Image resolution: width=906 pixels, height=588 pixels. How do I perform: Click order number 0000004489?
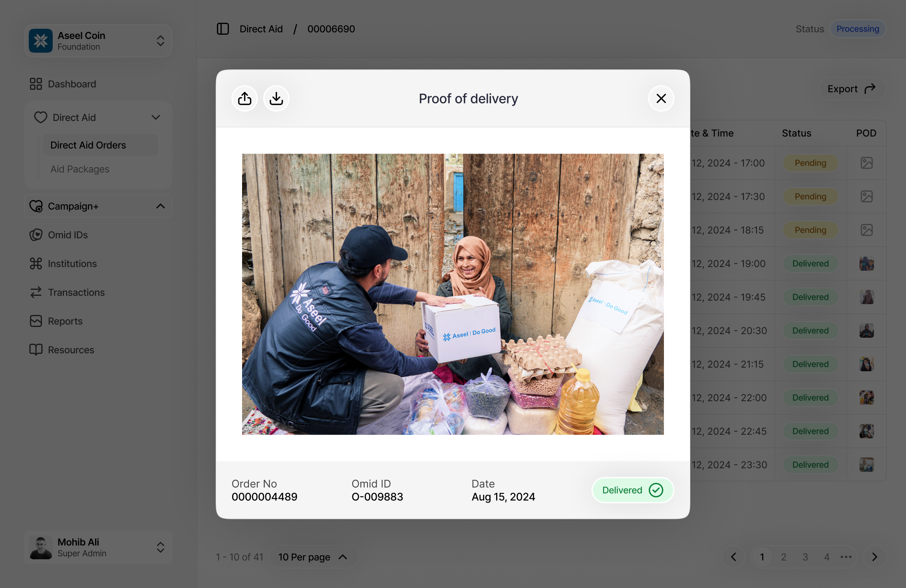(264, 497)
